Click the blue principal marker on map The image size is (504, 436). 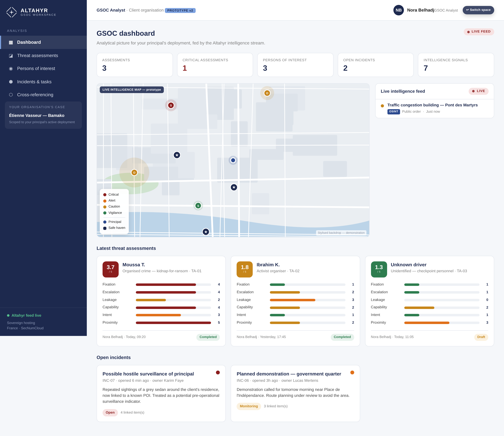(233, 160)
